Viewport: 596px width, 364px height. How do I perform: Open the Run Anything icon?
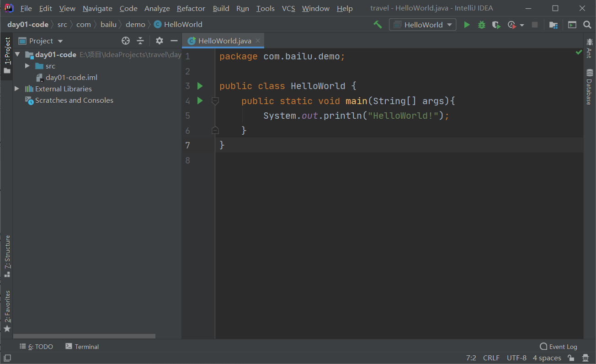572,25
